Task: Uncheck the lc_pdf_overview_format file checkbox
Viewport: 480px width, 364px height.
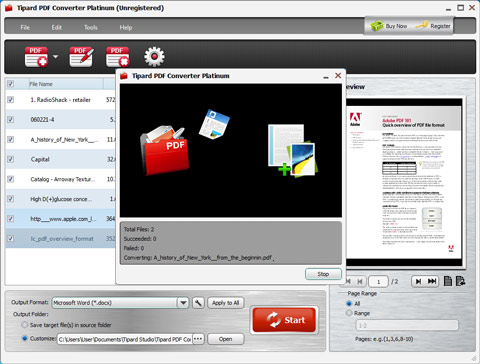Action: point(11,238)
